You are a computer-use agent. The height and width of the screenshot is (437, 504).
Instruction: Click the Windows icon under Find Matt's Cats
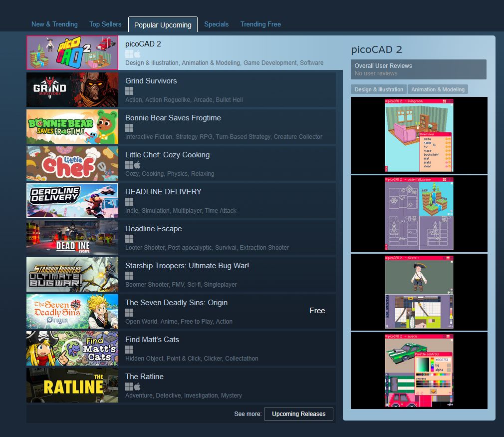point(129,350)
